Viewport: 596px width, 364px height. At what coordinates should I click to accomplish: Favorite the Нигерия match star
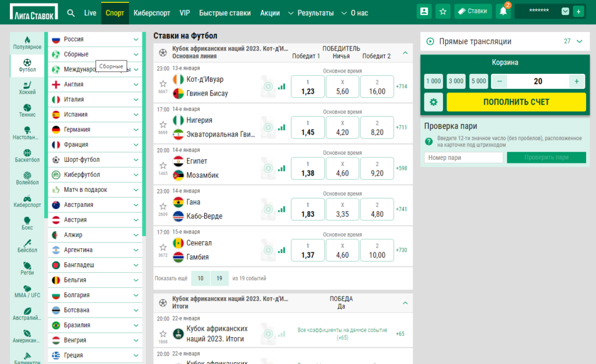163,124
